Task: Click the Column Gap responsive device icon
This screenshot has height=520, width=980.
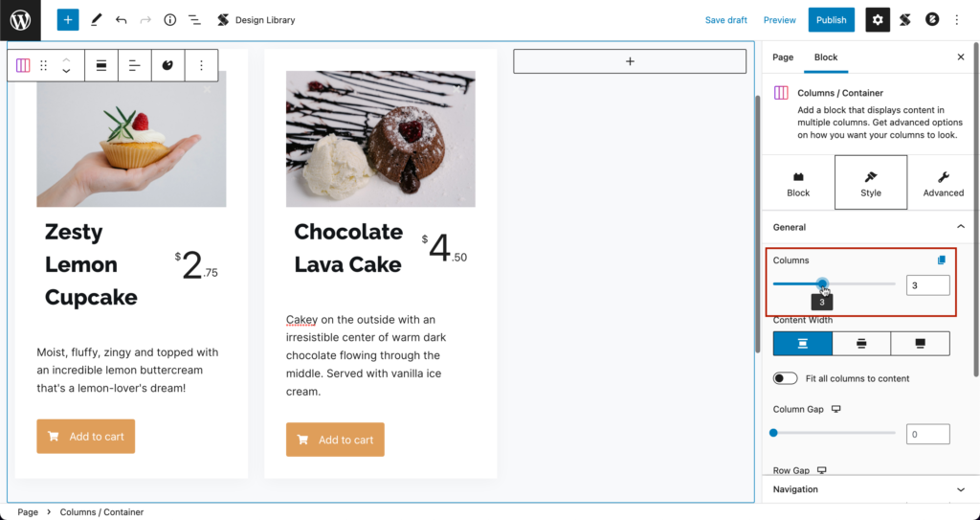Action: [836, 409]
